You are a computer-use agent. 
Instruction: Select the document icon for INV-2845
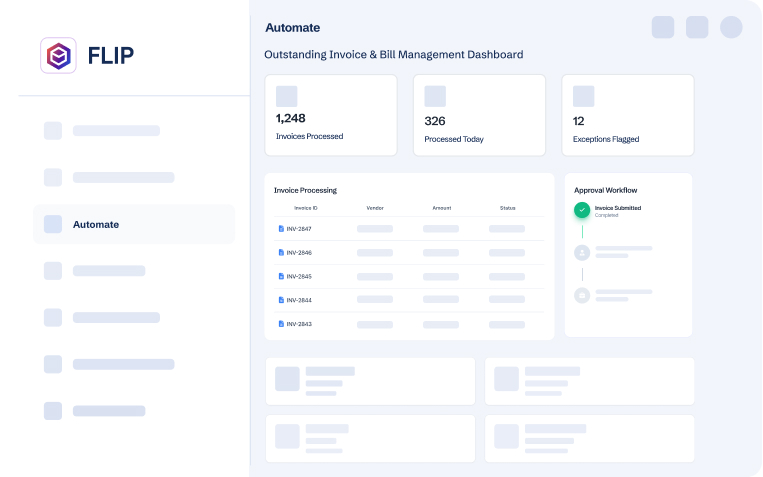tap(281, 276)
